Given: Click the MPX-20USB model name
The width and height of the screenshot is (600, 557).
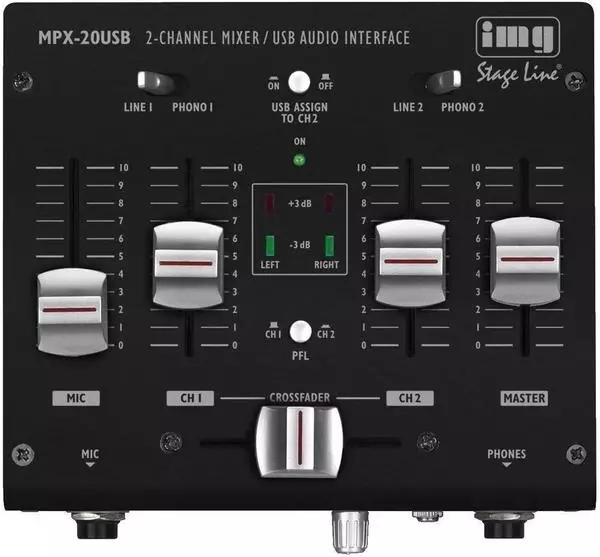Looking at the screenshot, I should click(x=84, y=37).
